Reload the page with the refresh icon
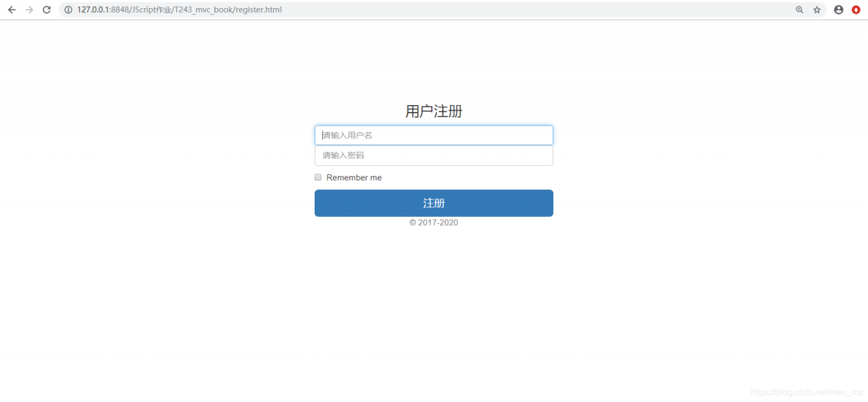 (47, 10)
